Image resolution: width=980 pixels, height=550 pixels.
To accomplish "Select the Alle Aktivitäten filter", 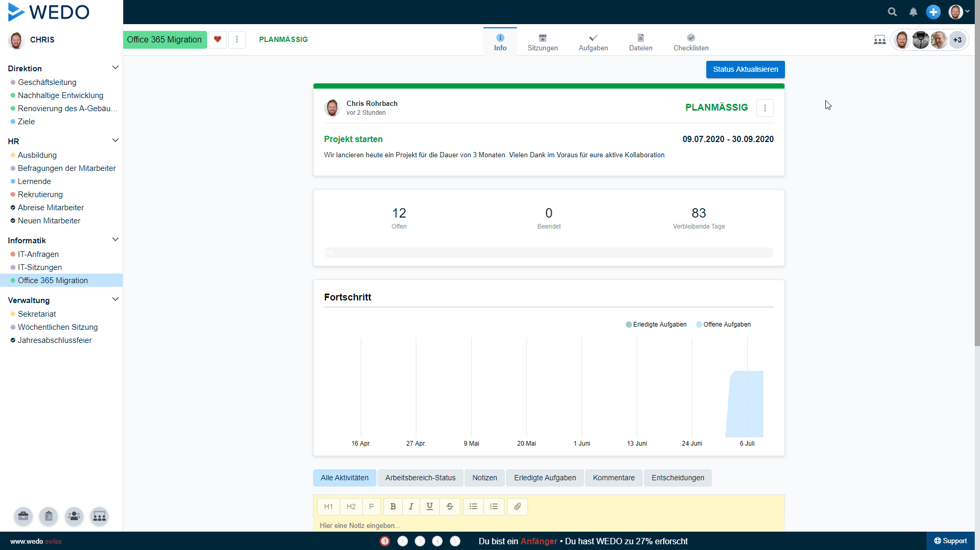I will 344,478.
